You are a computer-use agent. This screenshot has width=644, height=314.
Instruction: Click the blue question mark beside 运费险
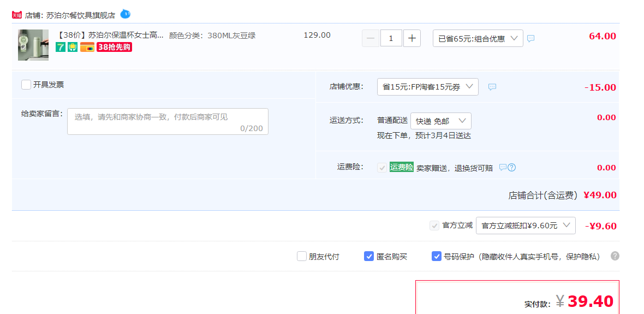tap(511, 167)
